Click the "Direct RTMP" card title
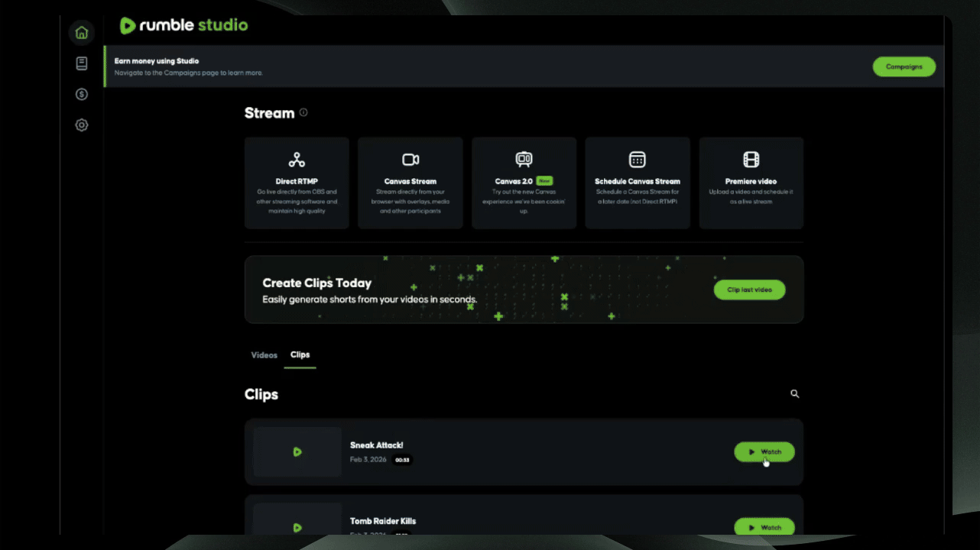 pyautogui.click(x=297, y=181)
